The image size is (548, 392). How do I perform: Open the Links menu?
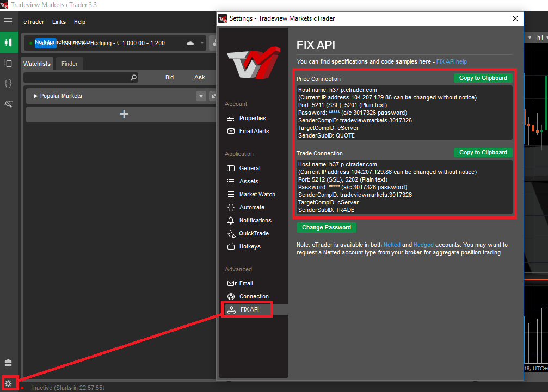[59, 22]
